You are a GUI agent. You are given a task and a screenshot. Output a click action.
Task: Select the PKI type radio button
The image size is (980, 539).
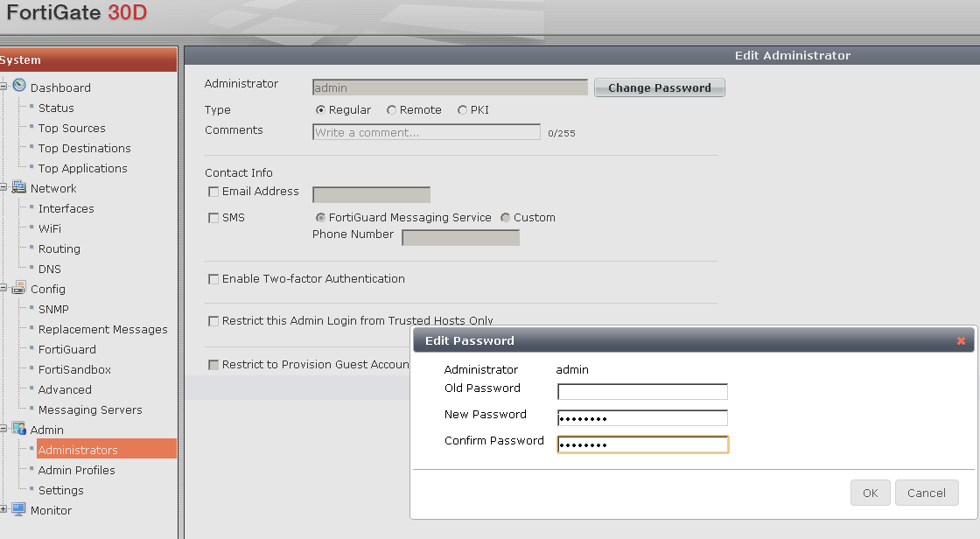coord(463,110)
